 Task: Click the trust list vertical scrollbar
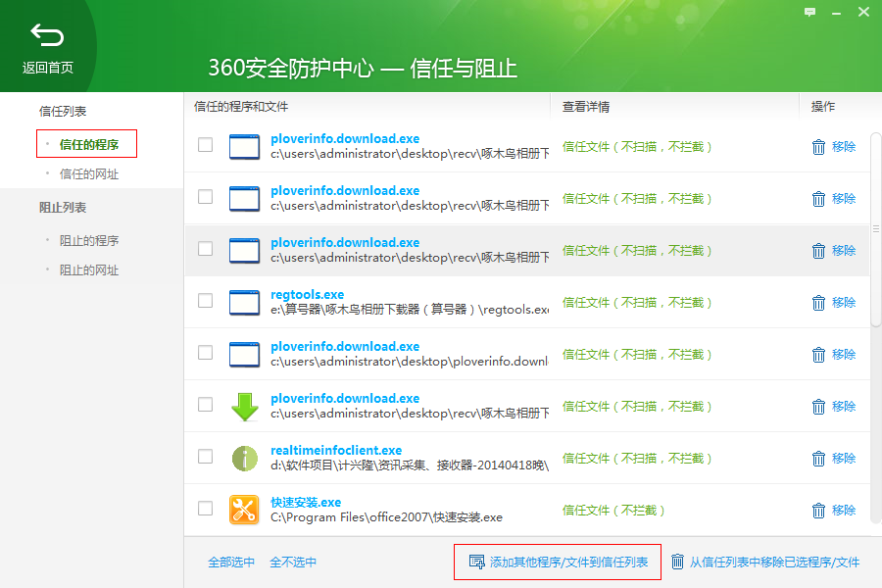[x=876, y=229]
